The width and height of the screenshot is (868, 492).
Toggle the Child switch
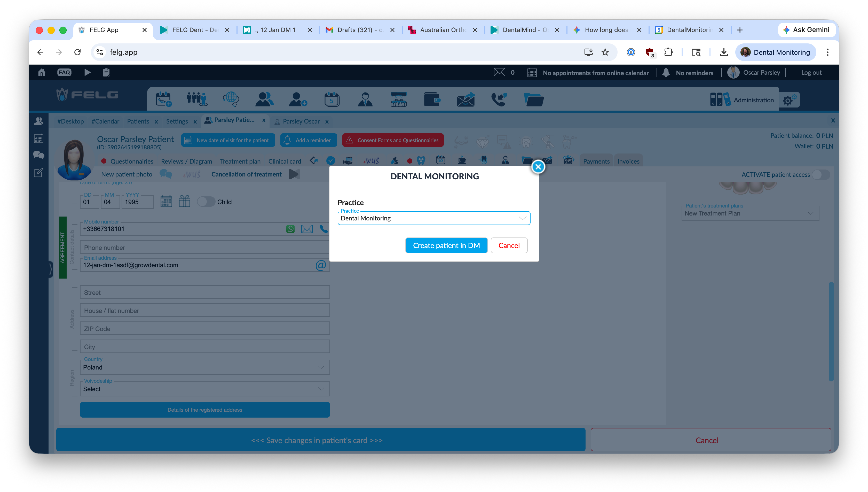[x=206, y=202]
